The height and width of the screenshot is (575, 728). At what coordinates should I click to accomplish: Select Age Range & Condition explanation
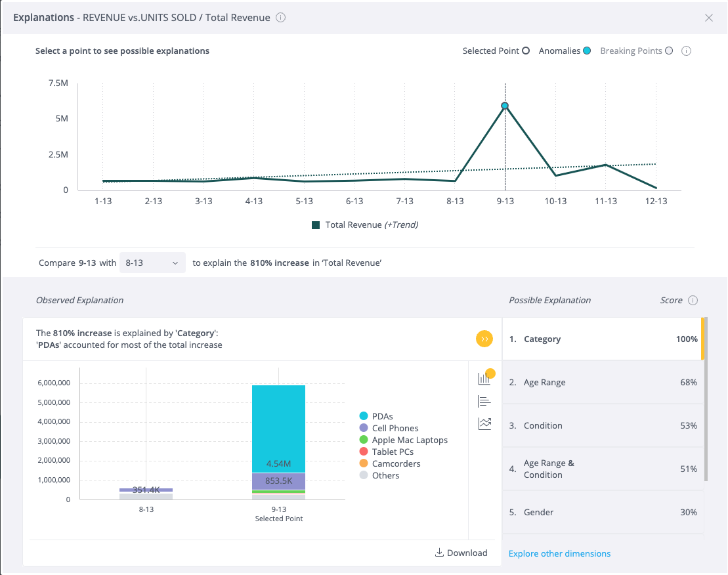(x=603, y=469)
